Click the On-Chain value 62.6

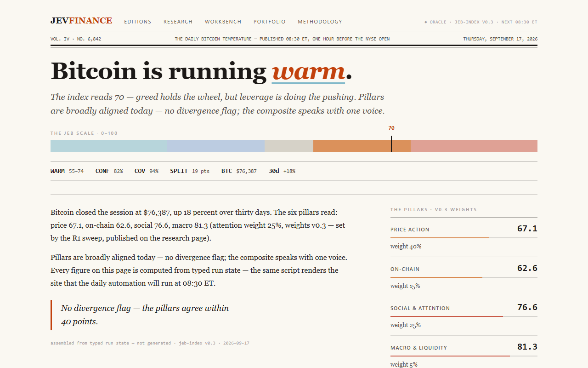[527, 268]
